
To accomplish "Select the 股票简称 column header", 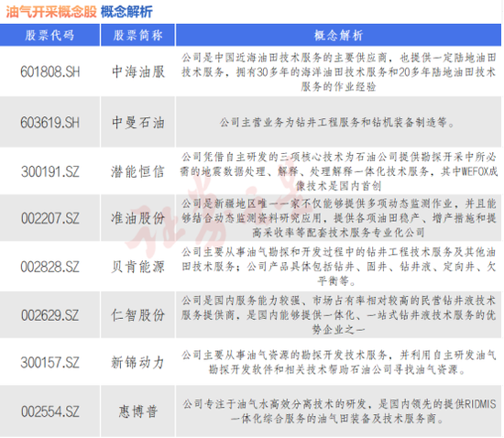I will pos(137,35).
